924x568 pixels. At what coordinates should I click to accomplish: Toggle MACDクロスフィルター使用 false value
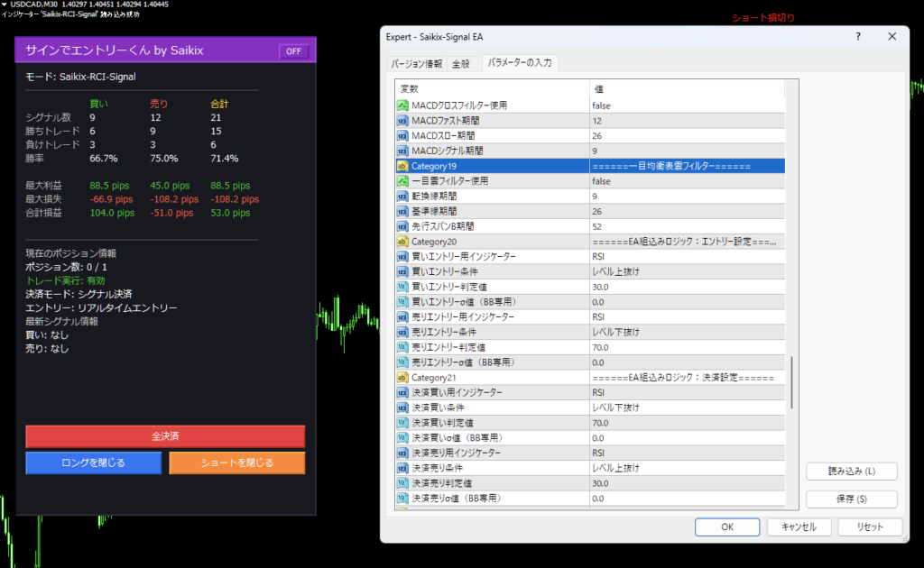686,105
